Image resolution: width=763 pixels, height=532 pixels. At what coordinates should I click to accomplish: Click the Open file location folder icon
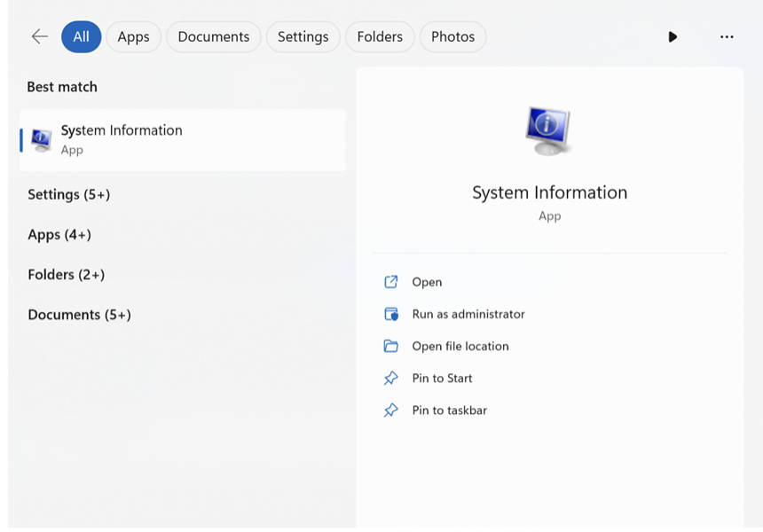click(390, 346)
